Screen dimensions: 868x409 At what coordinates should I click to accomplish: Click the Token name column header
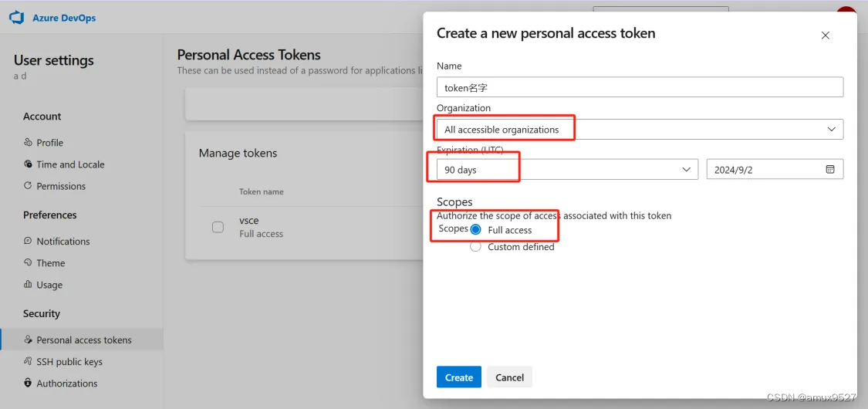click(262, 191)
